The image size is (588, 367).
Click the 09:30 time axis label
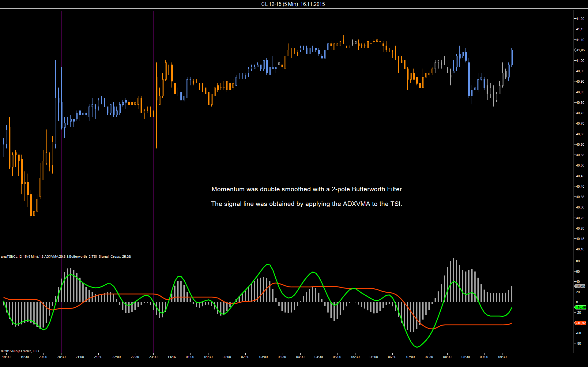[502, 357]
